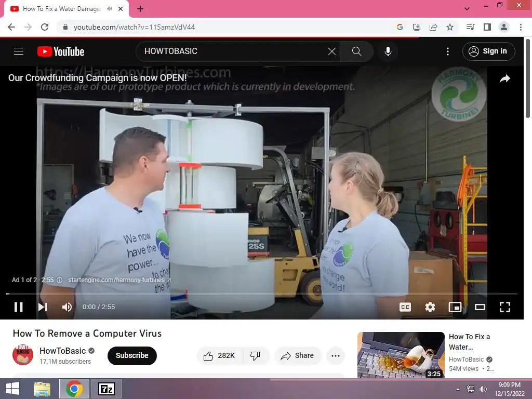This screenshot has width=532, height=399.
Task: Open a new Chrome tab
Action: coord(140,9)
